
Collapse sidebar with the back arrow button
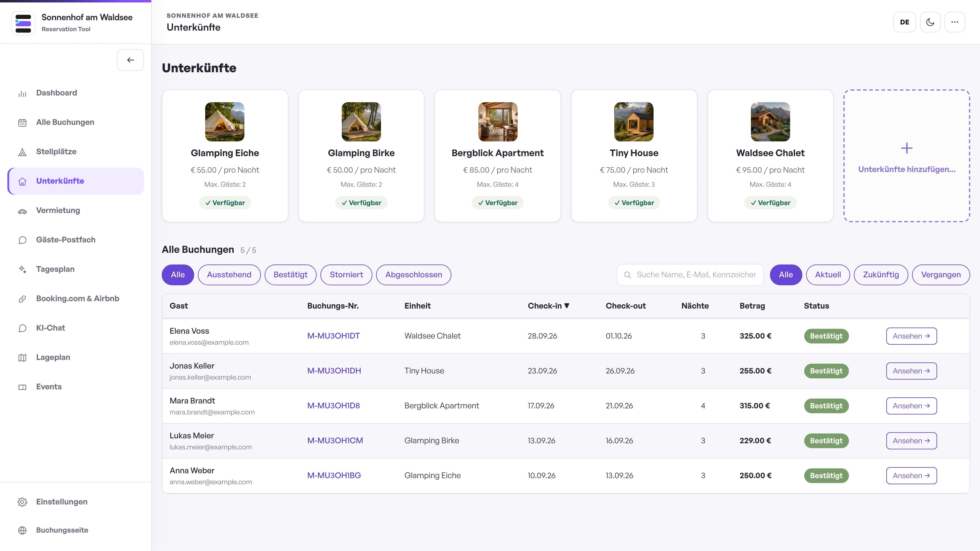(x=130, y=60)
